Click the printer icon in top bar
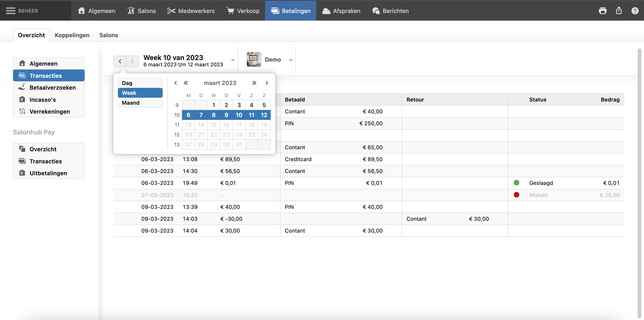 click(603, 11)
